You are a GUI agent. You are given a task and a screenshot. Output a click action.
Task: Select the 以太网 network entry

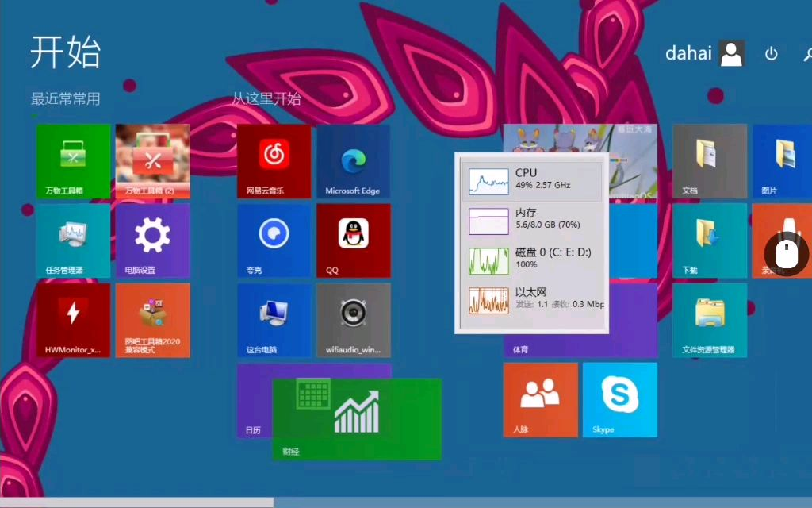(x=532, y=299)
